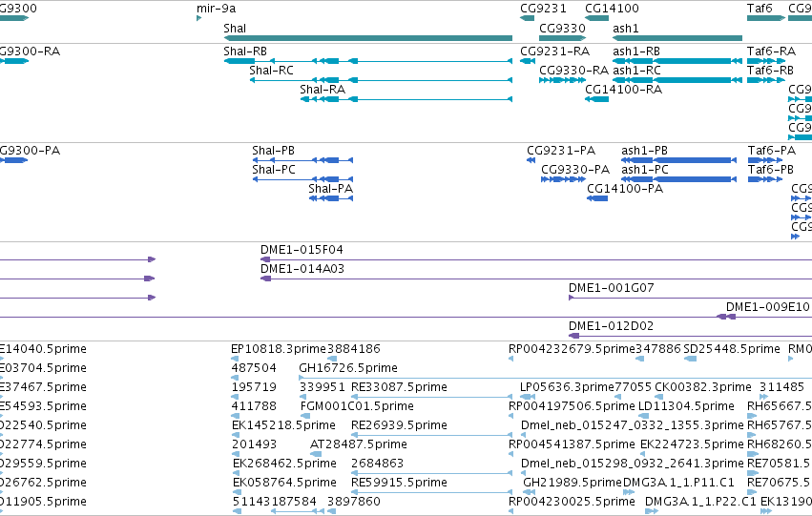Screen dimensions: 812x516
Task: Click the ash1-RB transcript label
Action: 636,52
